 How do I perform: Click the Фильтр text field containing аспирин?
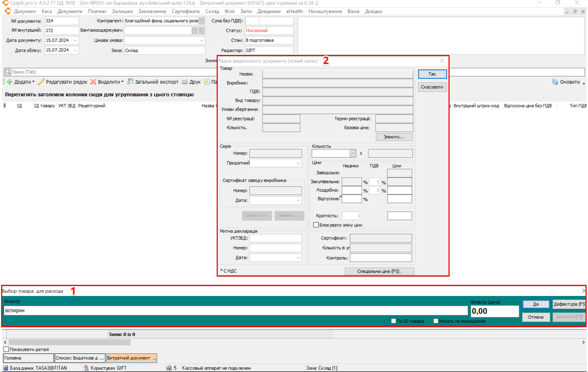click(x=236, y=311)
